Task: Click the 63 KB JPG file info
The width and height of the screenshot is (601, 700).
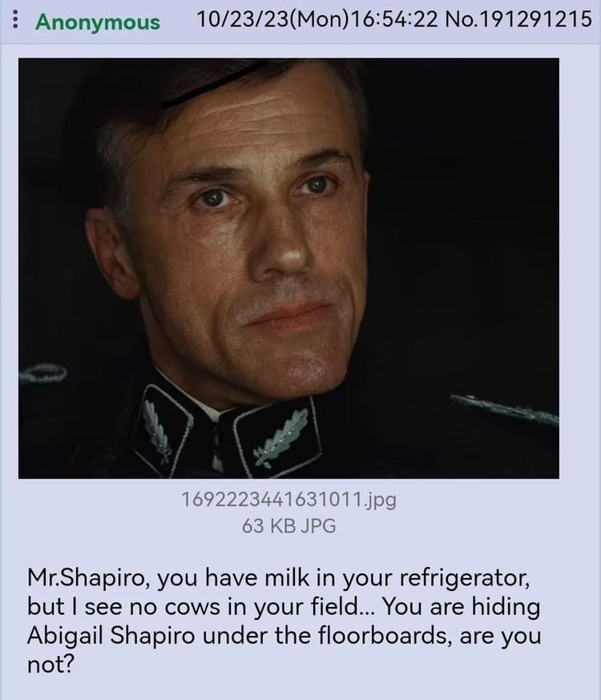Action: [288, 526]
